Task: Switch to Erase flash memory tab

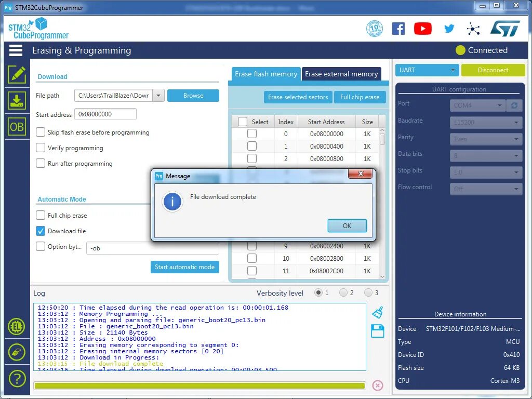Action: 266,74
